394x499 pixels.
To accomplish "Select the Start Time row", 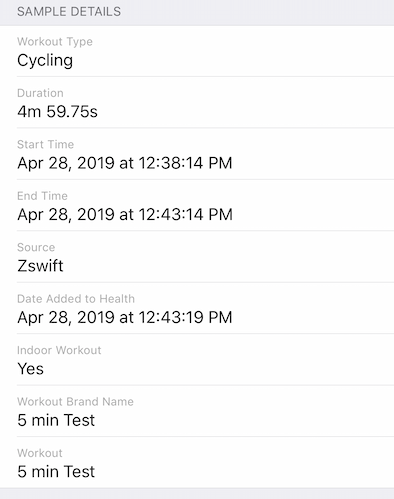I will click(197, 154).
